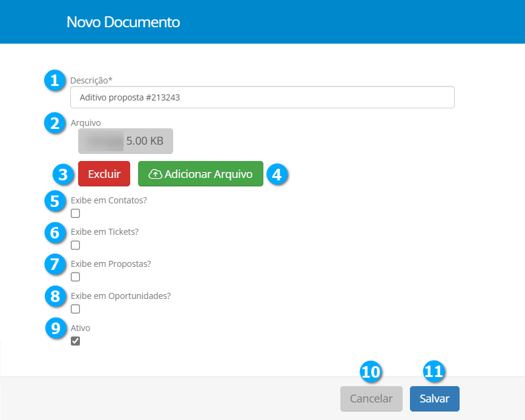Cancel the new document with Cancelar
The image size is (525, 420).
371,399
